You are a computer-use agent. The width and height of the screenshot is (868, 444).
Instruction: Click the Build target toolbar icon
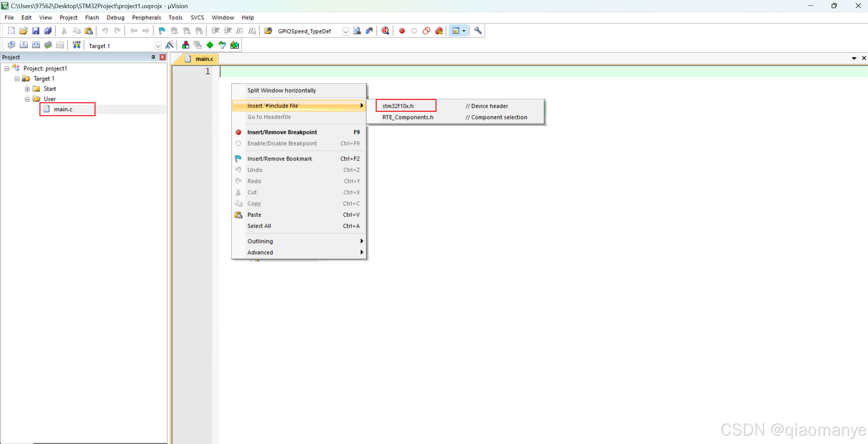tap(23, 45)
